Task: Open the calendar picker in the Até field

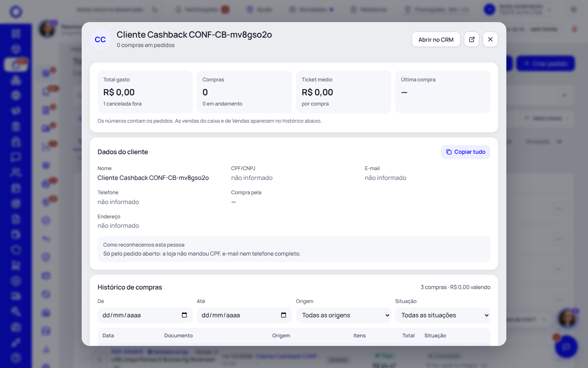Action: (283, 315)
